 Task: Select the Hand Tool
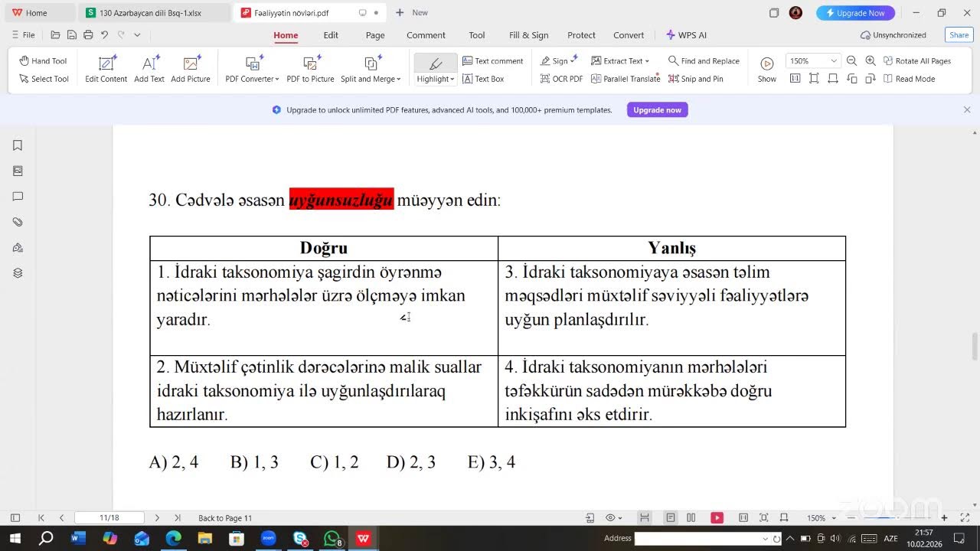pos(44,61)
